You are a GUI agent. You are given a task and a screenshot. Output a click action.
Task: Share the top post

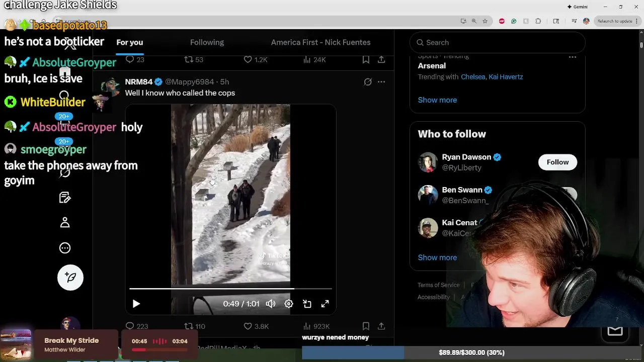(381, 59)
